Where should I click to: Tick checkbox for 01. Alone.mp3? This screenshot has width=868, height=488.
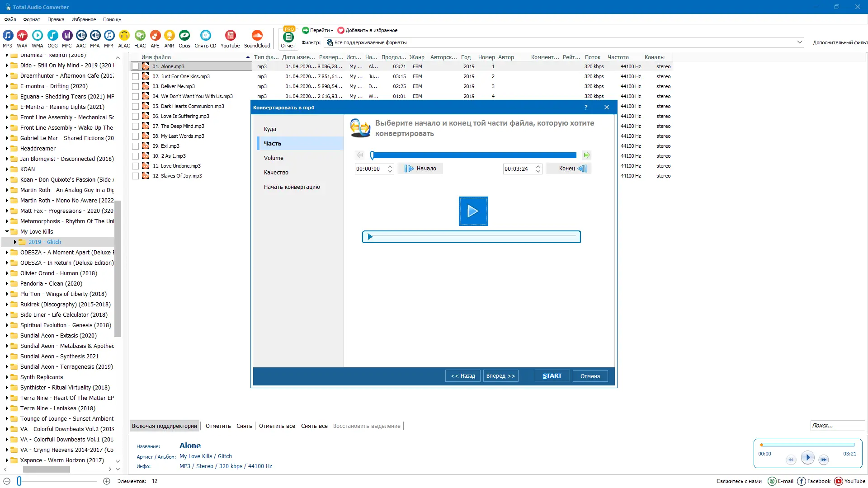tap(135, 66)
